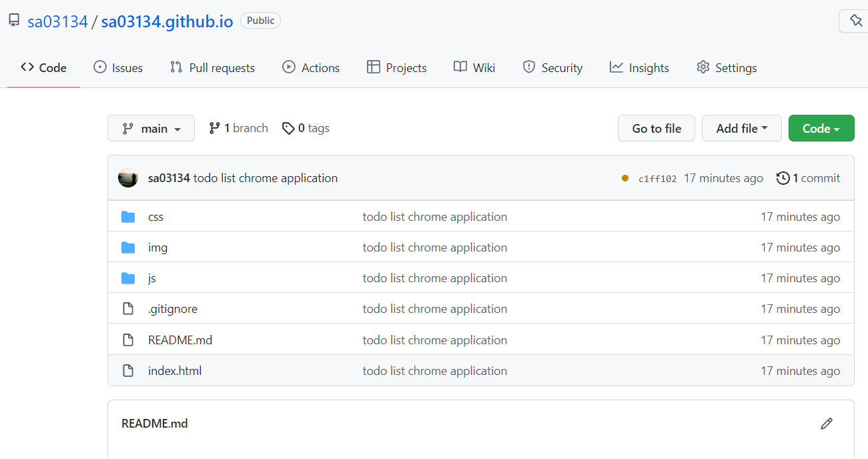The image size is (868, 459).
Task: Click the pin button at top right
Action: 855,21
